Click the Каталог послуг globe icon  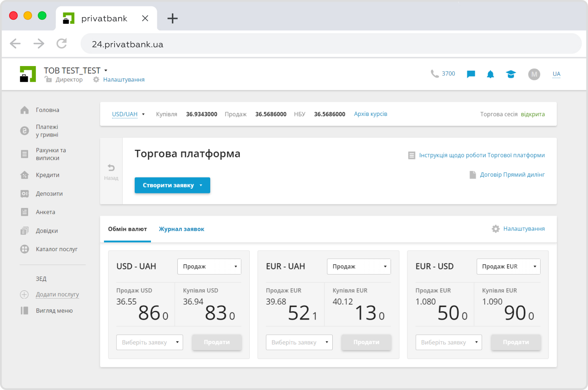point(24,249)
